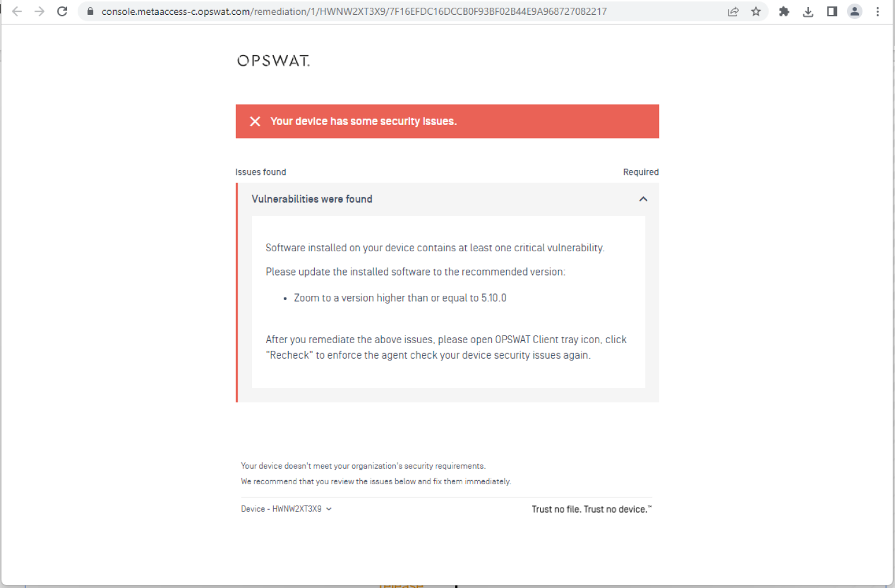Click the 'Required' label
The width and height of the screenshot is (895, 588).
pyautogui.click(x=641, y=172)
